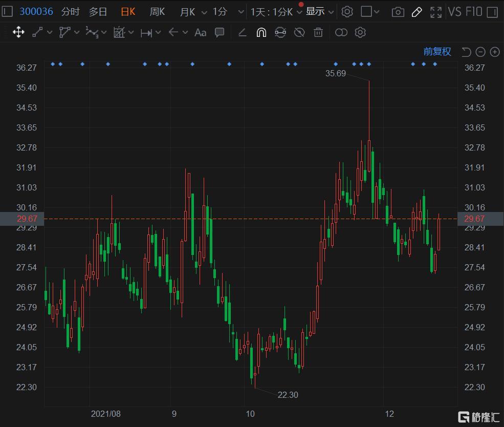
Task: Open the 显示 display dropdown
Action: point(319,12)
